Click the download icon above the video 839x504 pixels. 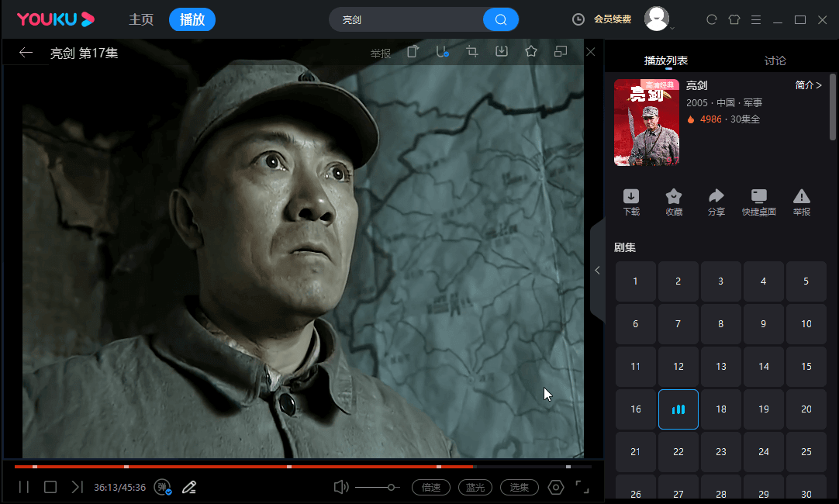tap(502, 51)
